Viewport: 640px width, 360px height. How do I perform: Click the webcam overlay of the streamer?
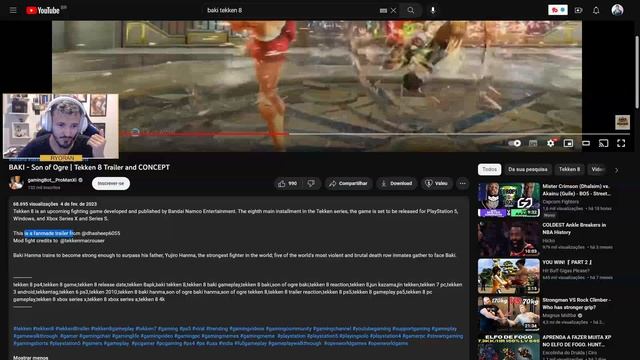61,126
